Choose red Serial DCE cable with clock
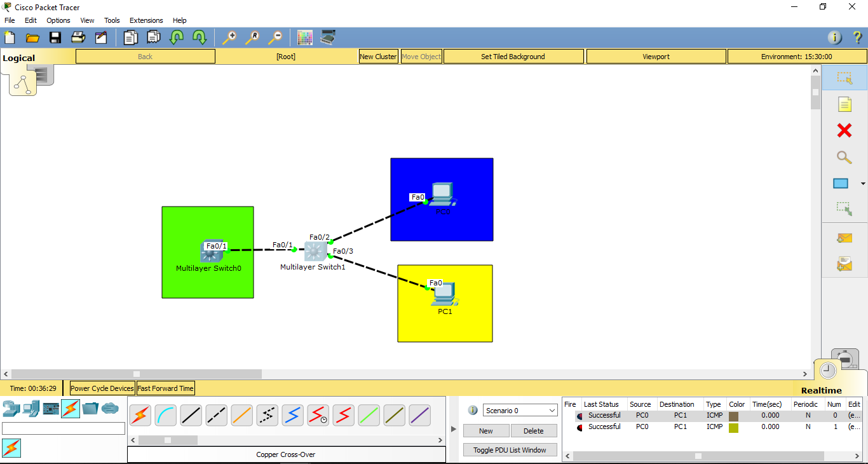868x464 pixels. pyautogui.click(x=318, y=416)
